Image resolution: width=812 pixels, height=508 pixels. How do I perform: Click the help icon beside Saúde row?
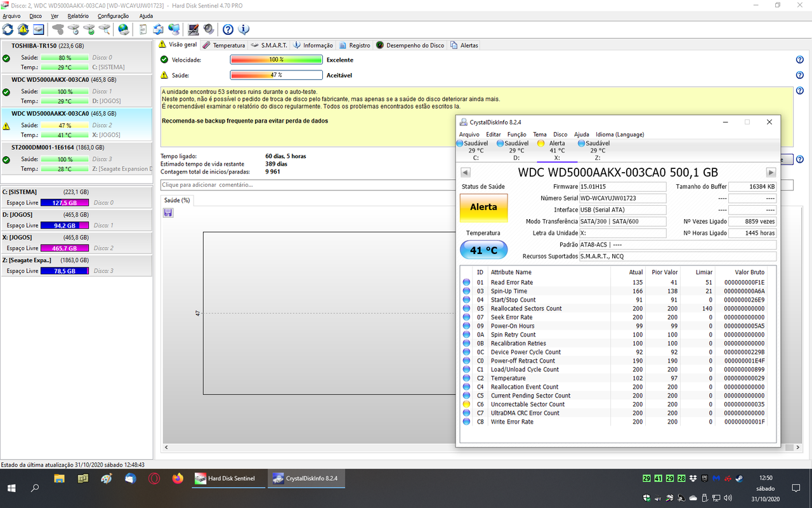[x=800, y=75]
